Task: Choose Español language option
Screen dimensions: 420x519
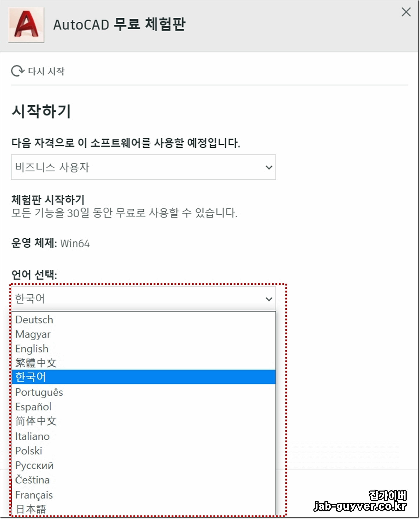Action: tap(33, 407)
